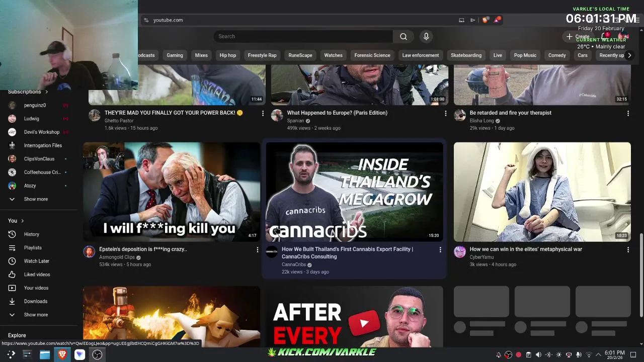Open the Atozy subscription
The width and height of the screenshot is (644, 362).
coord(38,186)
